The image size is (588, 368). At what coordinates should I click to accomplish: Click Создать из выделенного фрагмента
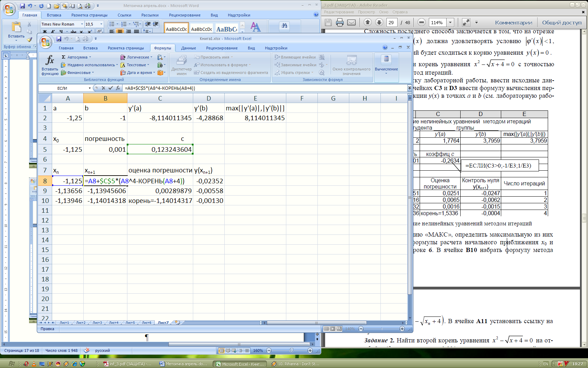click(x=231, y=73)
